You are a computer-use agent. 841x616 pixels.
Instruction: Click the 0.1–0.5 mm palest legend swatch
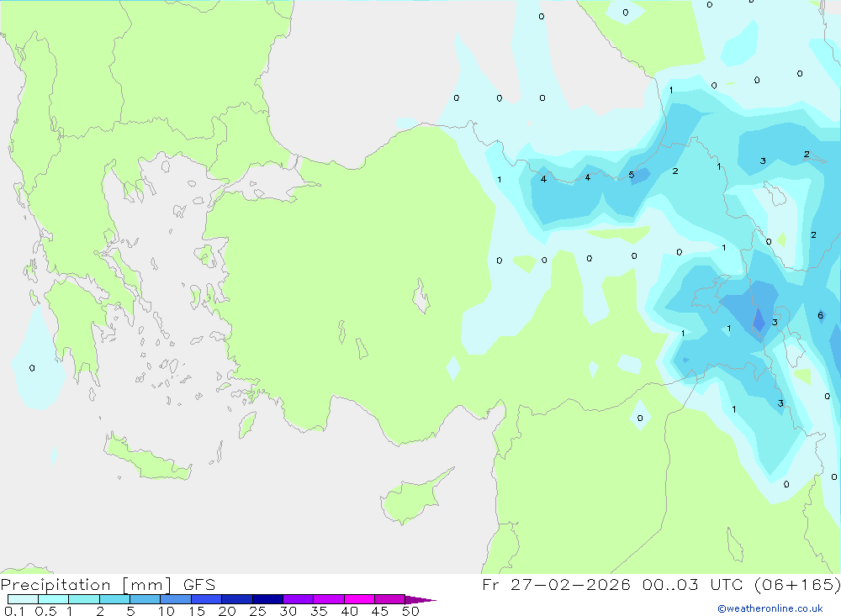pyautogui.click(x=23, y=599)
